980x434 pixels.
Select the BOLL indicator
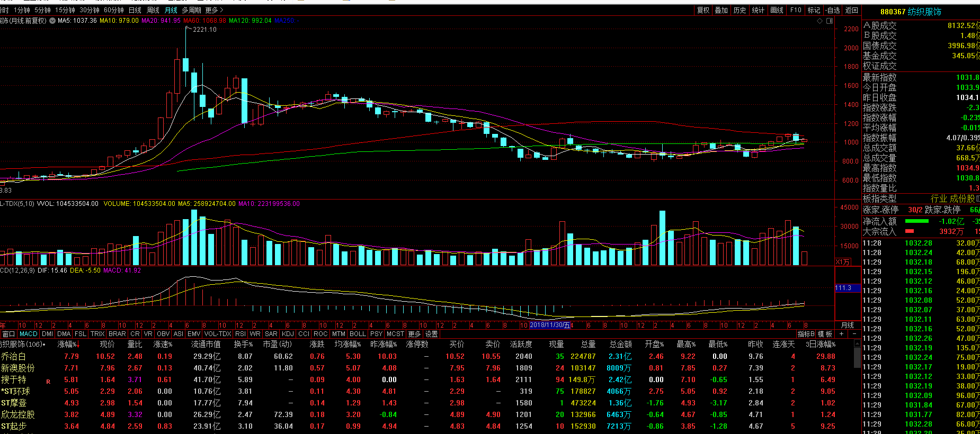tap(358, 334)
